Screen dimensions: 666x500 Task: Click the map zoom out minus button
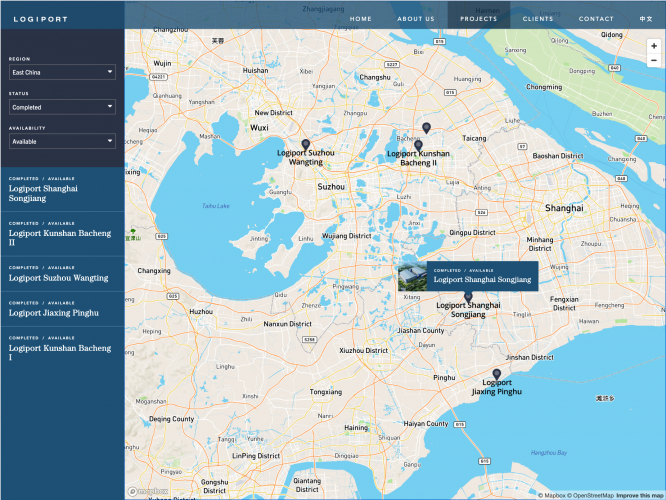(x=654, y=60)
